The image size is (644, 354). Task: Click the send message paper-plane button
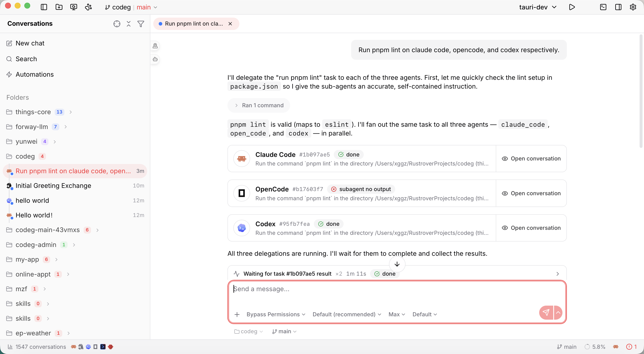click(x=546, y=313)
